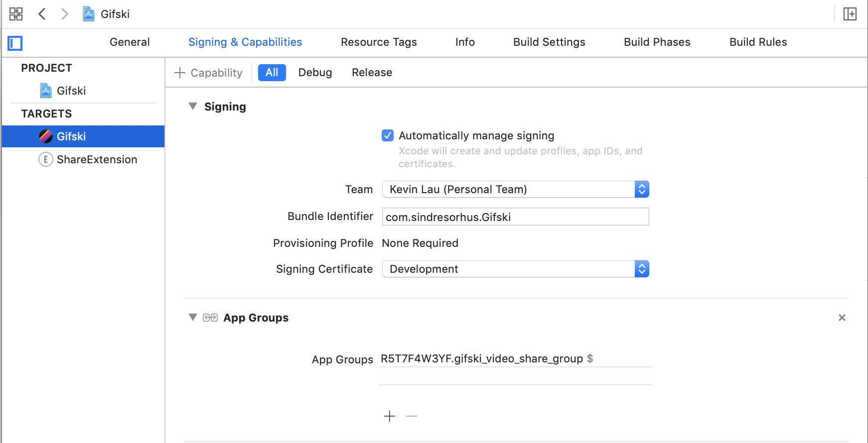Click the None Required provisioning profile text
The height and width of the screenshot is (443, 868).
[x=420, y=243]
